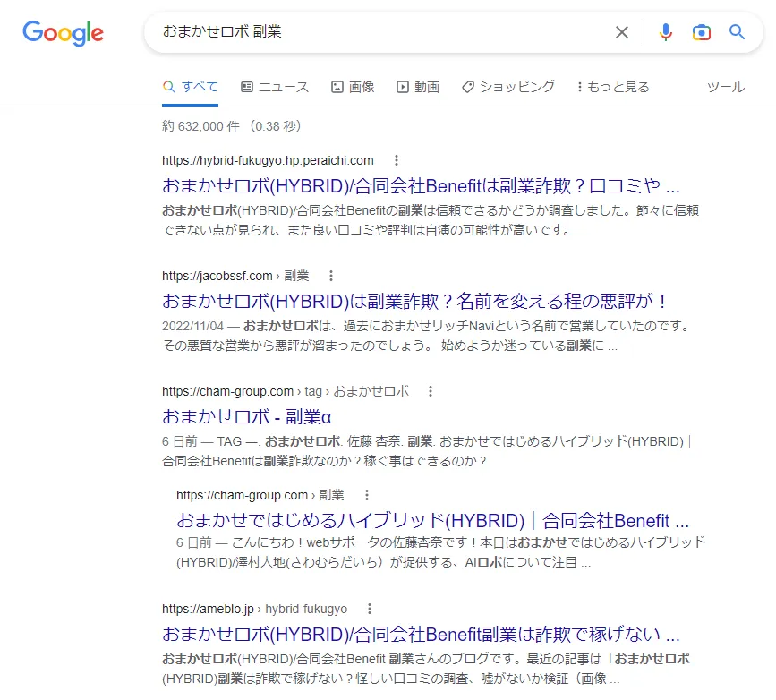Open the ツール search tools options
The width and height of the screenshot is (776, 700).
(725, 87)
